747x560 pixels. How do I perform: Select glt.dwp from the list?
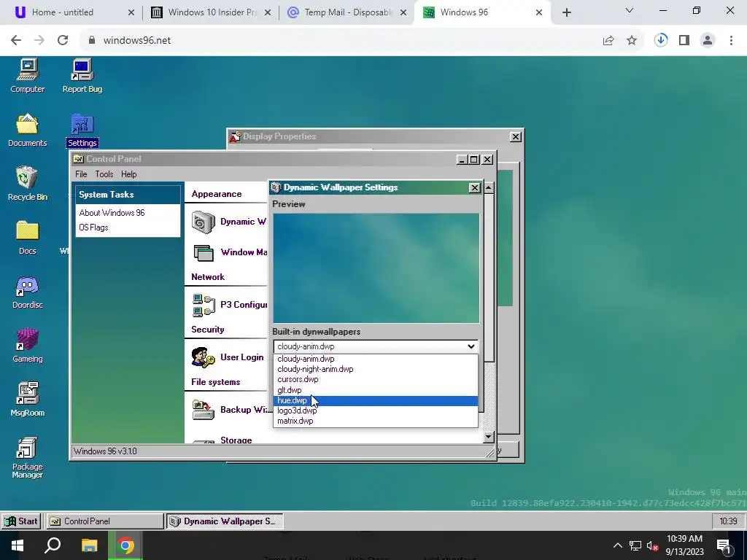[376, 390]
